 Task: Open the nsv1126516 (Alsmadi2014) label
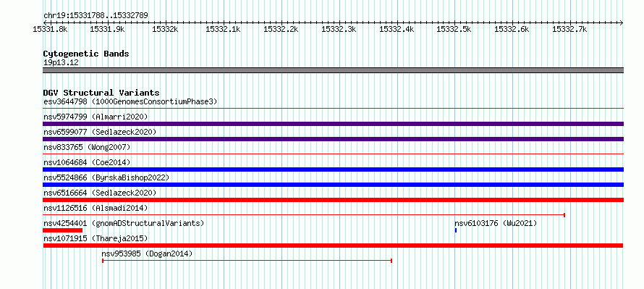pyautogui.click(x=96, y=208)
